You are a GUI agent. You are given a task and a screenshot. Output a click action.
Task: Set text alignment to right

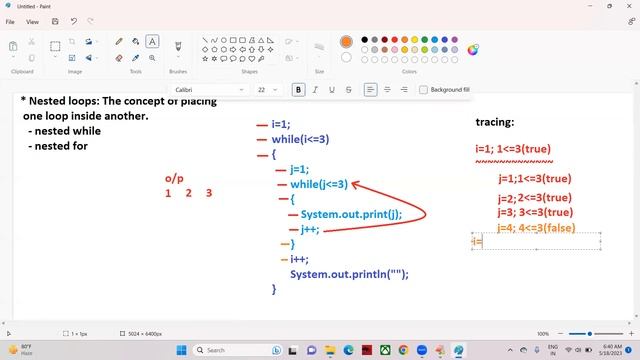[x=404, y=89]
